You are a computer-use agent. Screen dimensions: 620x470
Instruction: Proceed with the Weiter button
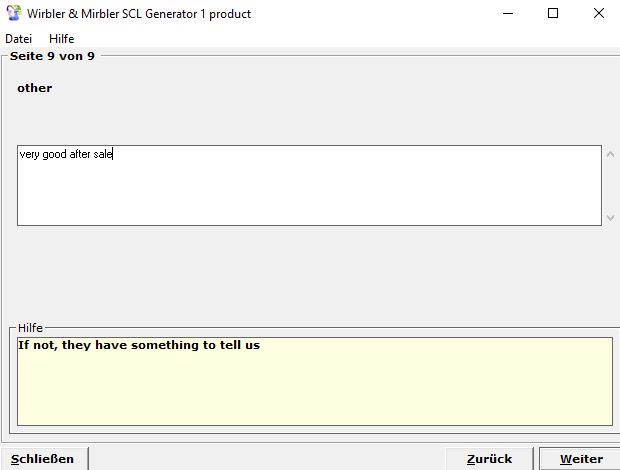coord(581,459)
